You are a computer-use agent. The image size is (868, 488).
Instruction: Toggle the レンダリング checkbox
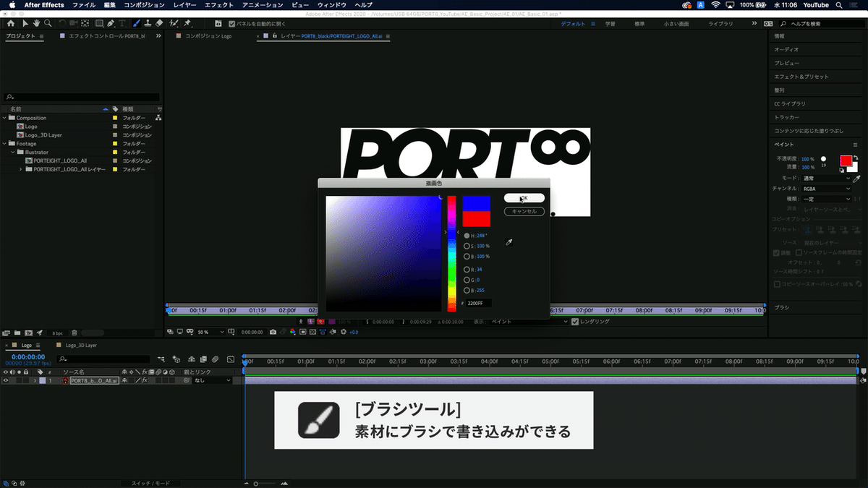(x=575, y=321)
